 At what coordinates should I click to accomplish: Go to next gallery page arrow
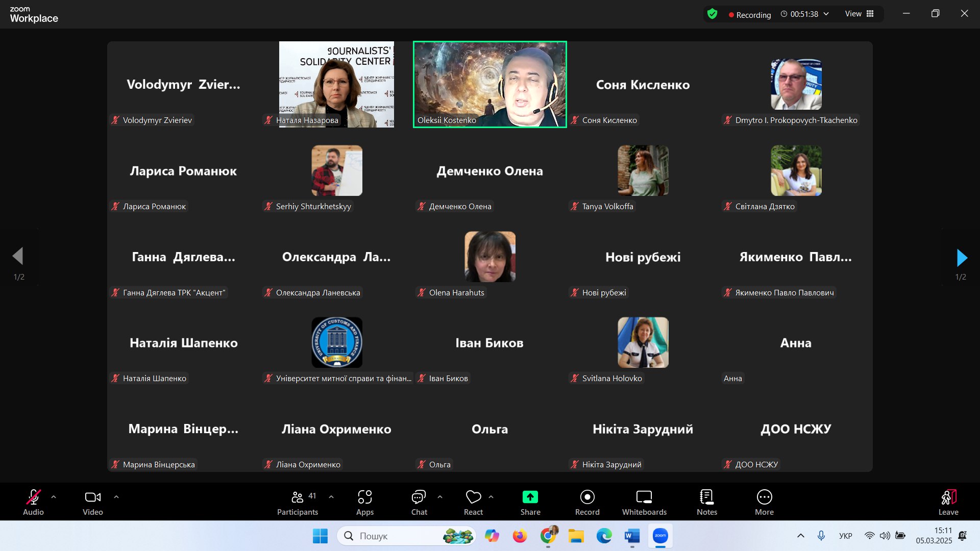tap(962, 258)
